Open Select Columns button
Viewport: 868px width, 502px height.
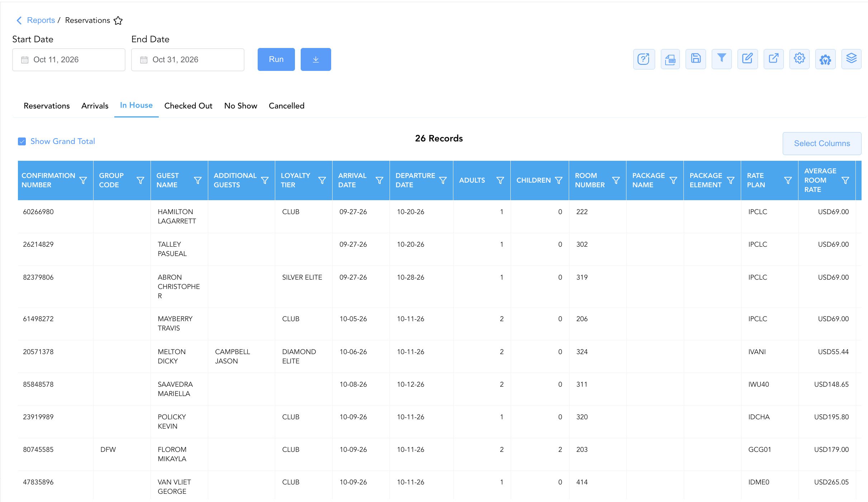tap(822, 144)
